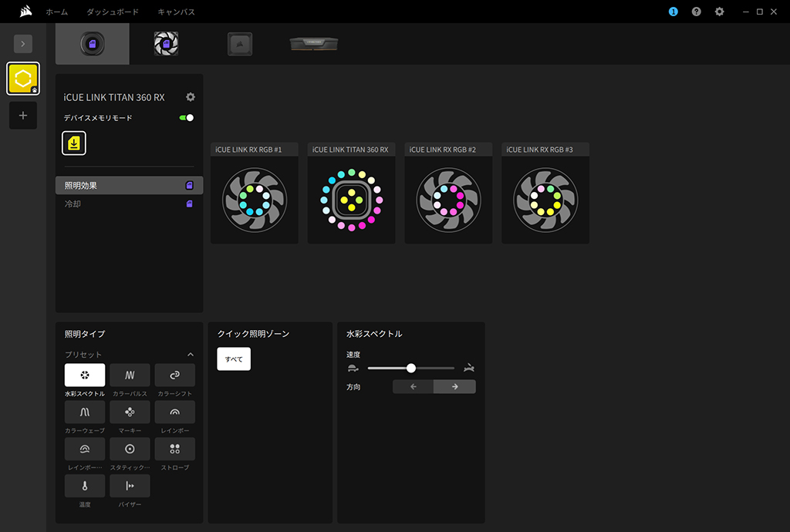Screen dimensions: 790x532
Task: Select the 温度 lighting type
Action: [x=85, y=486]
